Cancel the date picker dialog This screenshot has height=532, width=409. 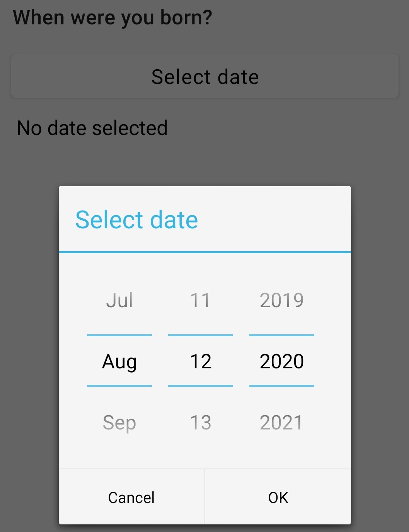[x=131, y=498]
